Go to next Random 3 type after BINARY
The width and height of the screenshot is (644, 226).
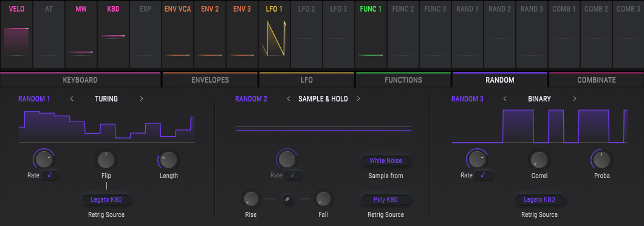click(x=575, y=98)
